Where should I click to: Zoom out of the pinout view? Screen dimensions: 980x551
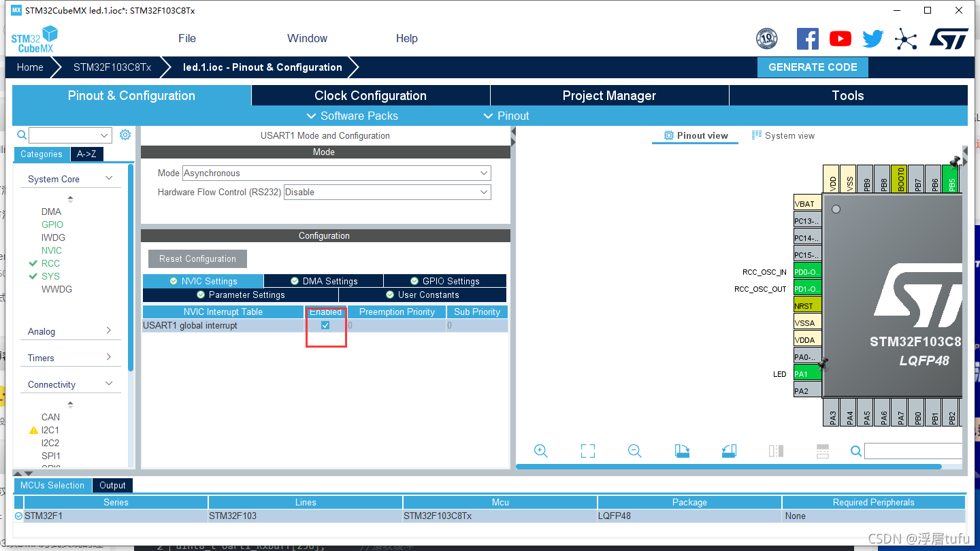(x=635, y=451)
